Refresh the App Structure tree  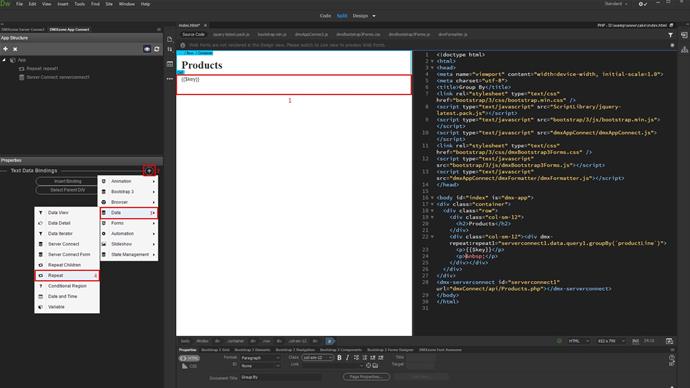point(157,49)
